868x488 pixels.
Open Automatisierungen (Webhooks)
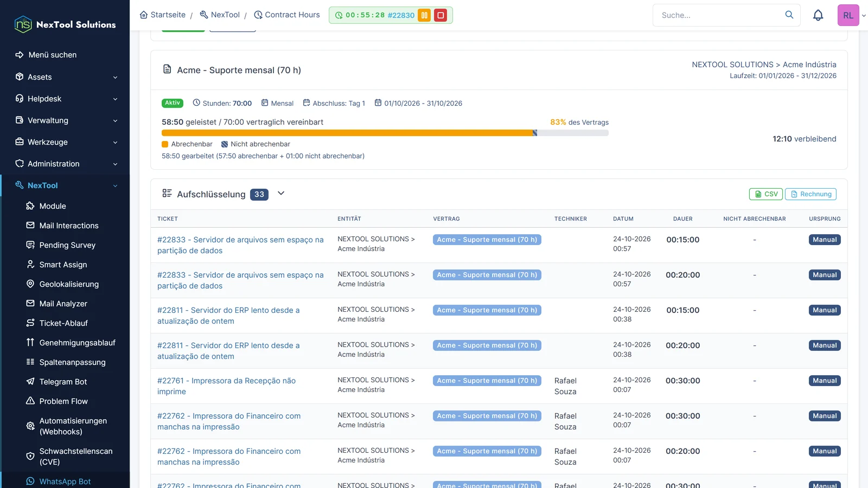point(73,426)
